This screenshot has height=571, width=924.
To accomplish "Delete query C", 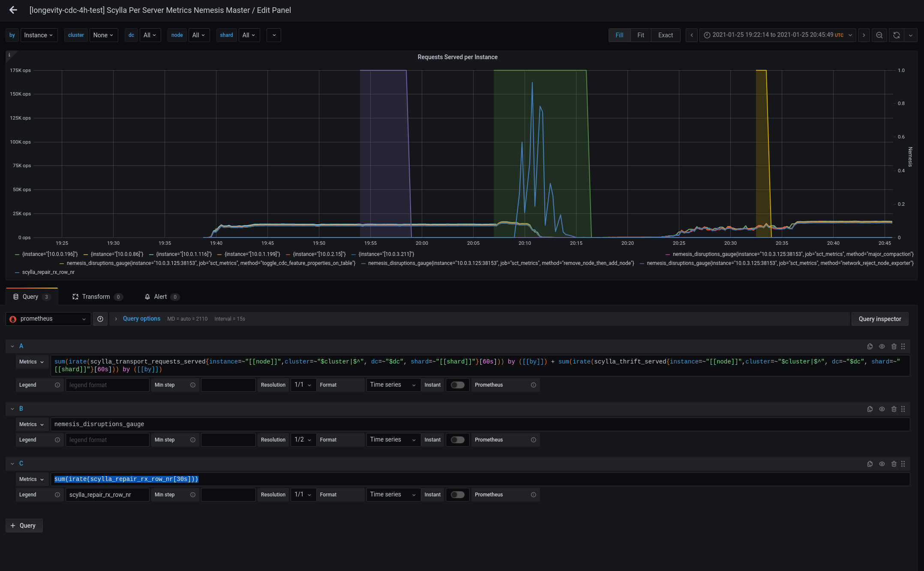I will pyautogui.click(x=894, y=464).
